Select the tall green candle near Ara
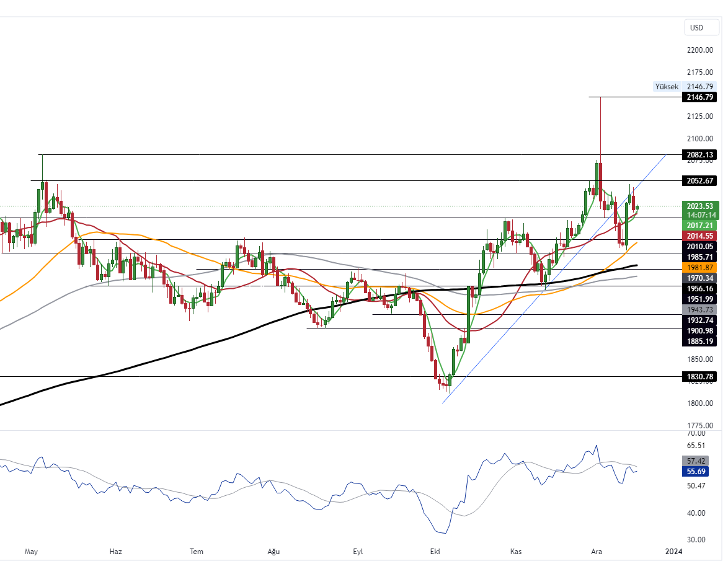Image resolution: width=728 pixels, height=582 pixels. [x=597, y=180]
